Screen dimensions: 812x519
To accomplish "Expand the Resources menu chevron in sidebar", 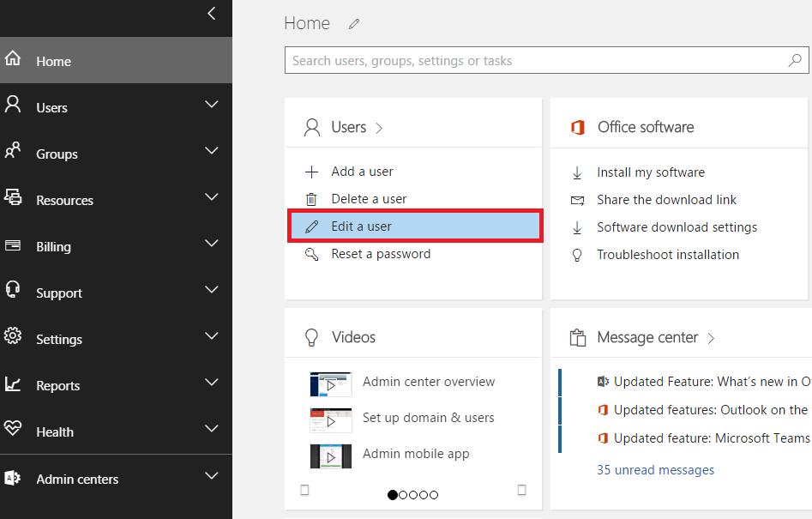I will [211, 196].
